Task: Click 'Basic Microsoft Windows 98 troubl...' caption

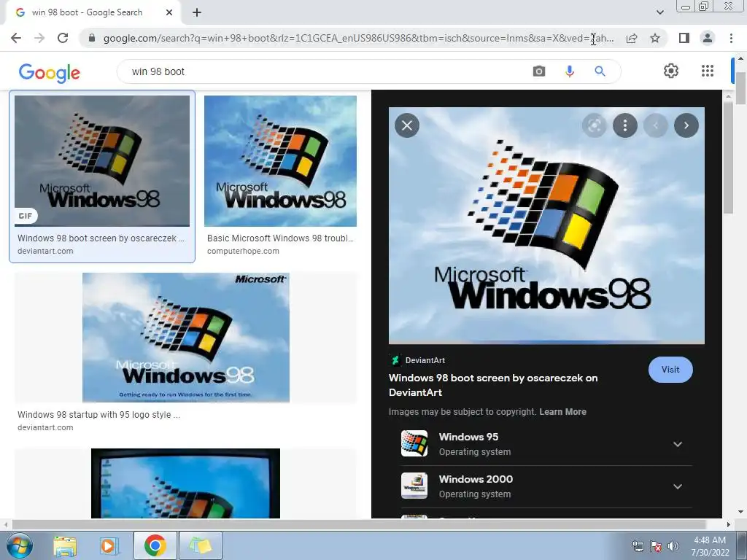Action: tap(280, 238)
